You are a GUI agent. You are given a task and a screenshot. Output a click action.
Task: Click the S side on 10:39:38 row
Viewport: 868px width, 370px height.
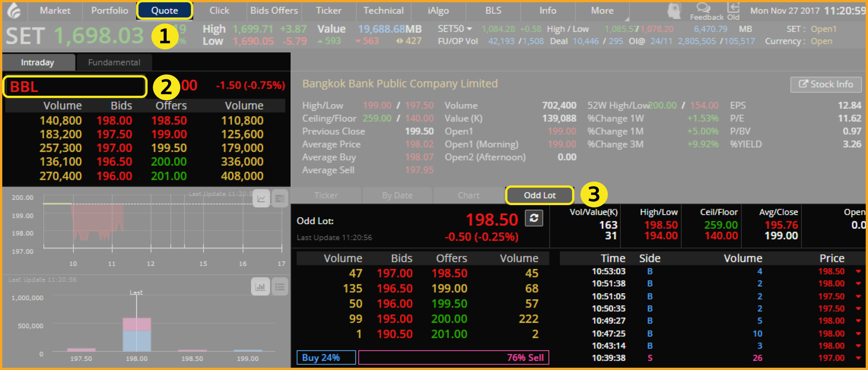[650, 358]
